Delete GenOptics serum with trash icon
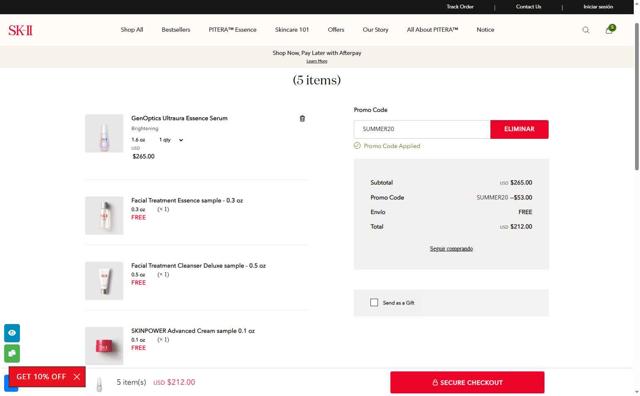 point(302,118)
